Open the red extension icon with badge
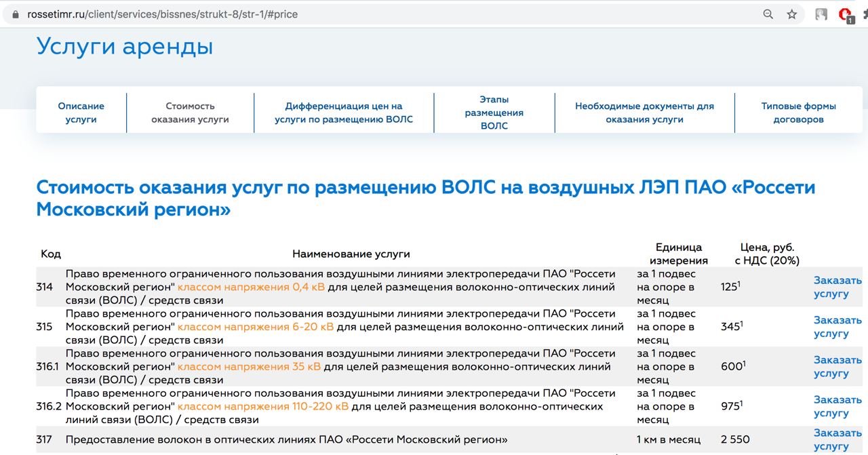 [846, 14]
